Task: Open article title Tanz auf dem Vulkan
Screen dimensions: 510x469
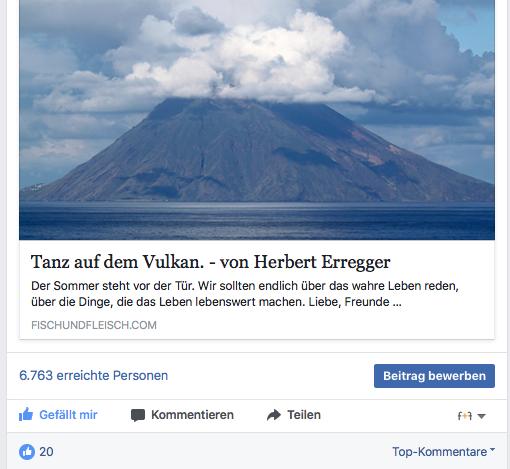Action: point(210,262)
